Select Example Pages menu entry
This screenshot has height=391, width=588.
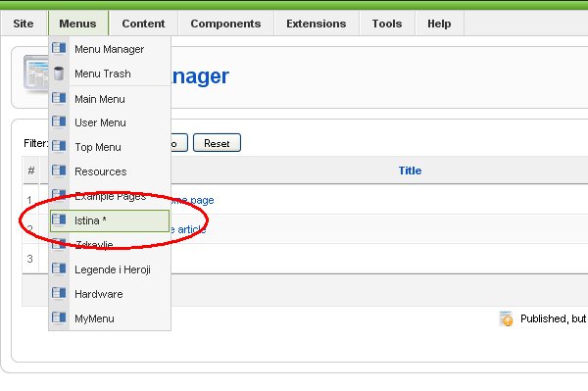[110, 196]
